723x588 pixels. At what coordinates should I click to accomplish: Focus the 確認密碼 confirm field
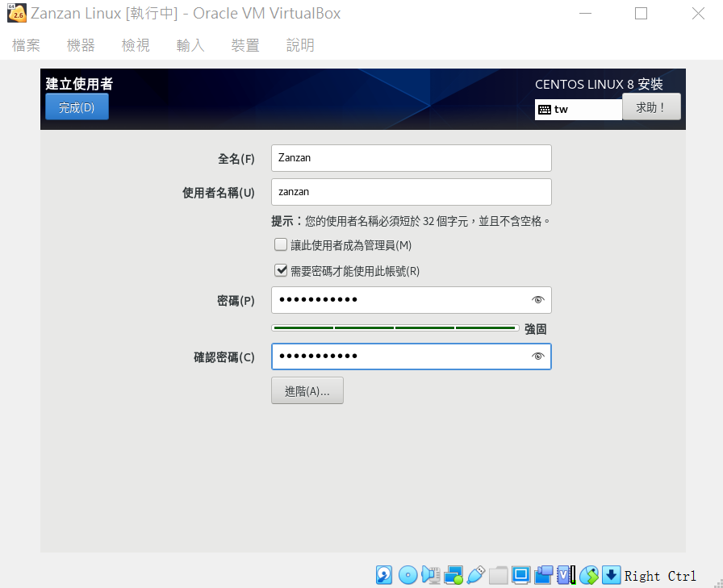[412, 357]
